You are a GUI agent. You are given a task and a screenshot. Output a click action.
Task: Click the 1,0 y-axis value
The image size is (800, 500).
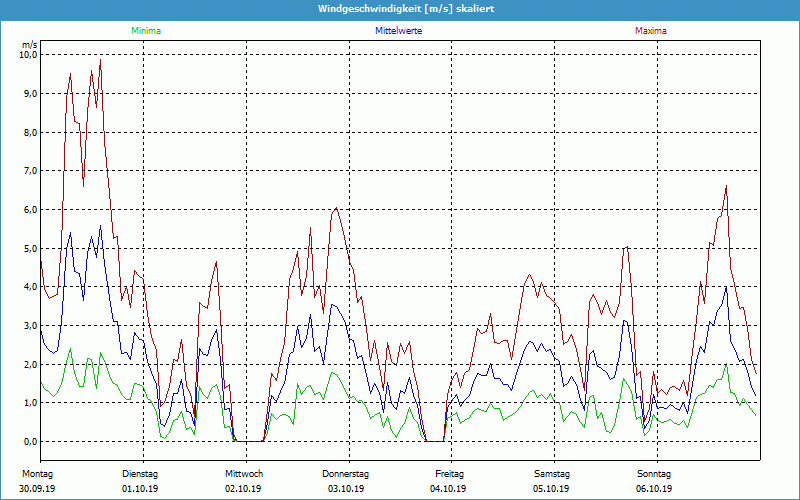31,403
